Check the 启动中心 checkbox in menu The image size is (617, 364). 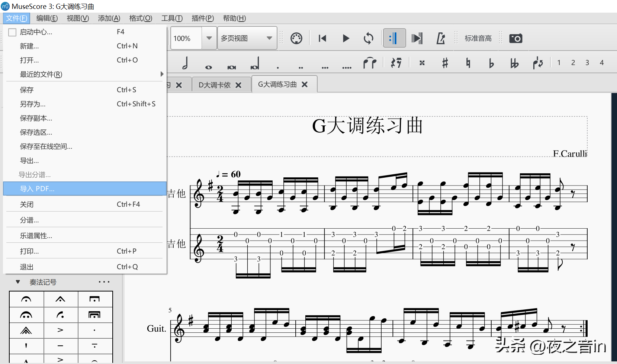pyautogui.click(x=12, y=32)
